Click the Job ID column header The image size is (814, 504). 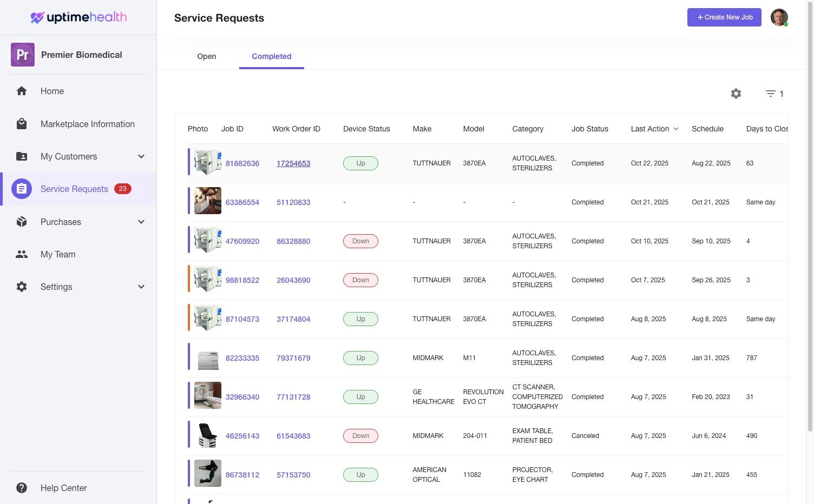232,129
